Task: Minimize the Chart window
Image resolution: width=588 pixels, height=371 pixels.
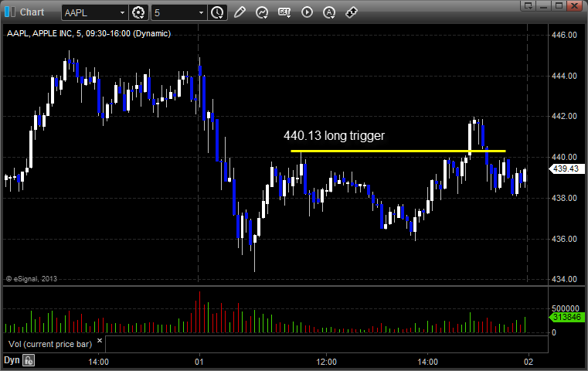Action: point(544,5)
